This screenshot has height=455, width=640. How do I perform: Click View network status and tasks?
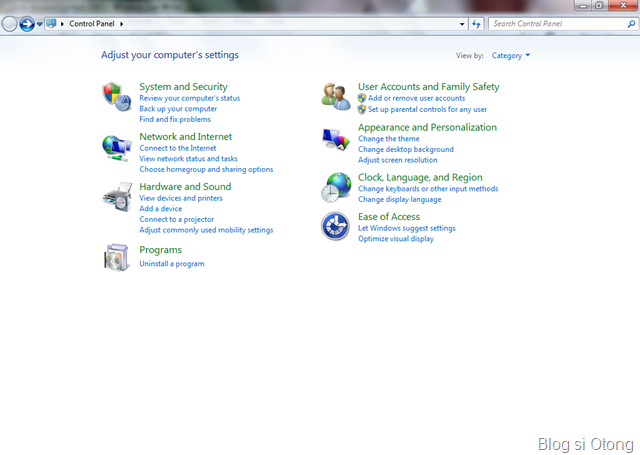pos(188,159)
